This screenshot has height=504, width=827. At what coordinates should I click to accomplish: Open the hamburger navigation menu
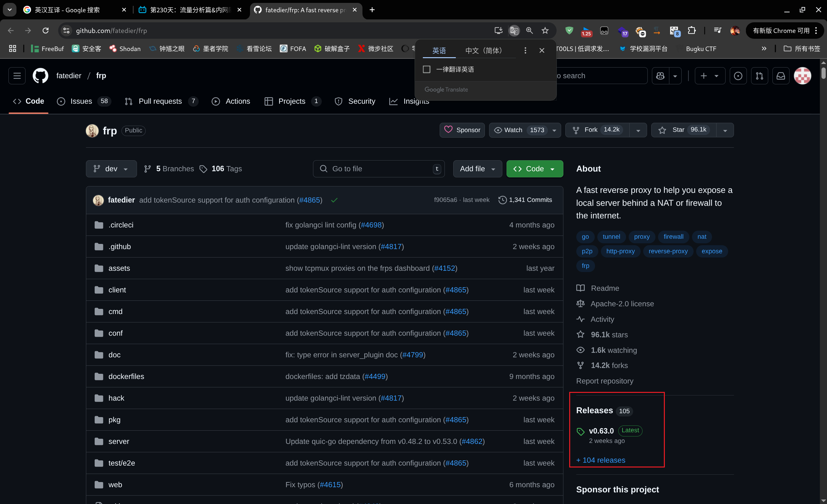(x=17, y=76)
